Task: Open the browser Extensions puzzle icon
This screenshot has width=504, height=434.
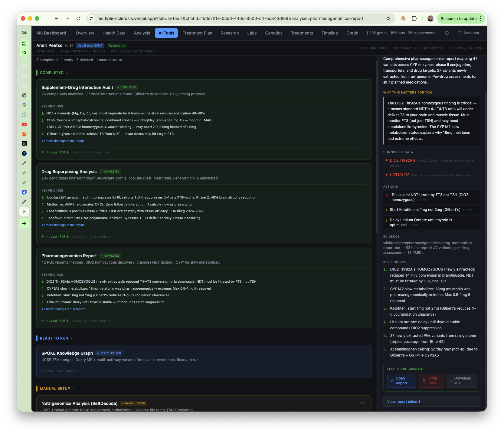Action: [414, 18]
